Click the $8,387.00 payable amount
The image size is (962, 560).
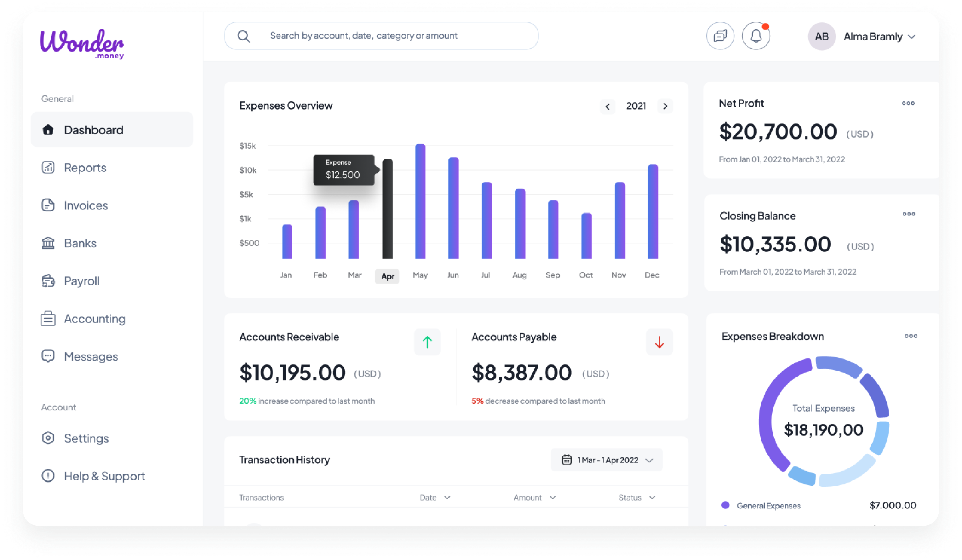tap(521, 373)
